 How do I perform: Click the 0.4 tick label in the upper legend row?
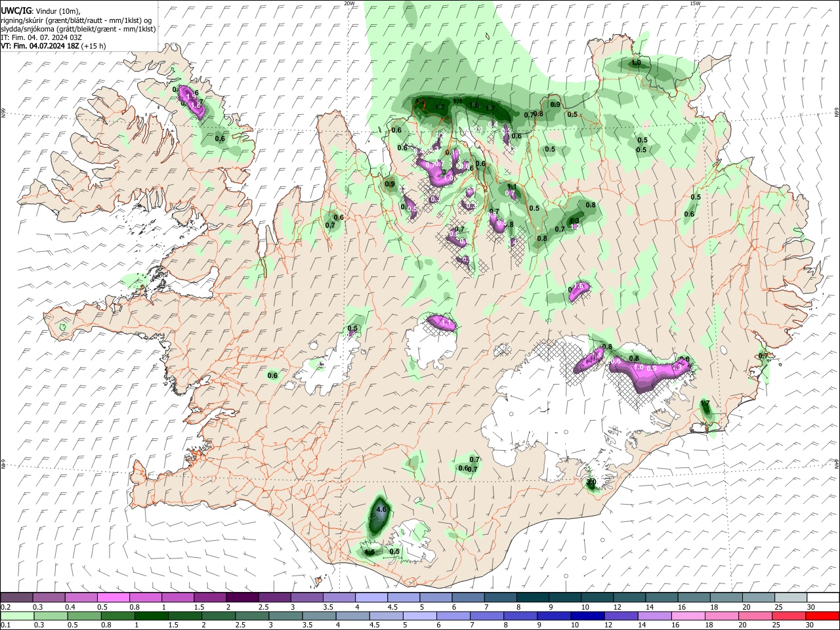pos(70,607)
